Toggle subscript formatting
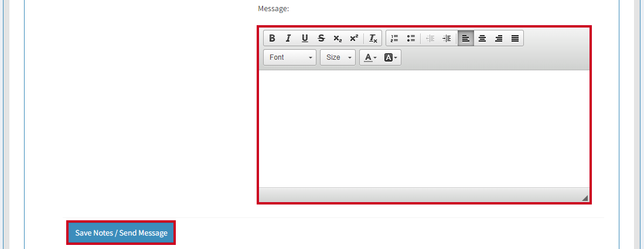644x249 pixels. click(338, 38)
